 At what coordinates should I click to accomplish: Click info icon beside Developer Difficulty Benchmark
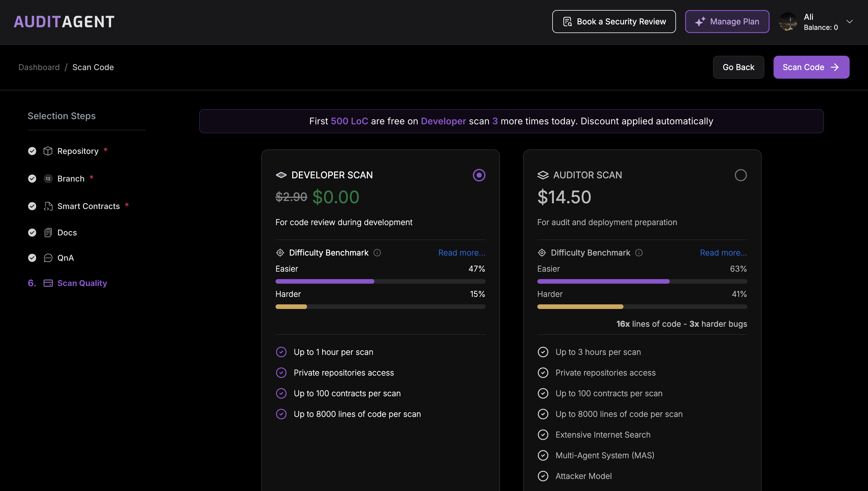click(377, 253)
